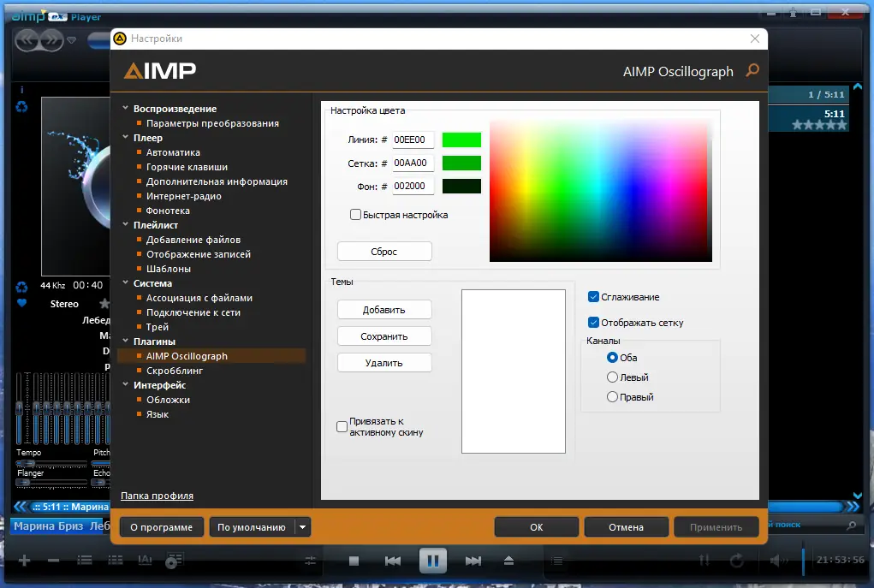874x588 pixels.
Task: Click the Линия bright green color swatch
Action: (x=461, y=140)
